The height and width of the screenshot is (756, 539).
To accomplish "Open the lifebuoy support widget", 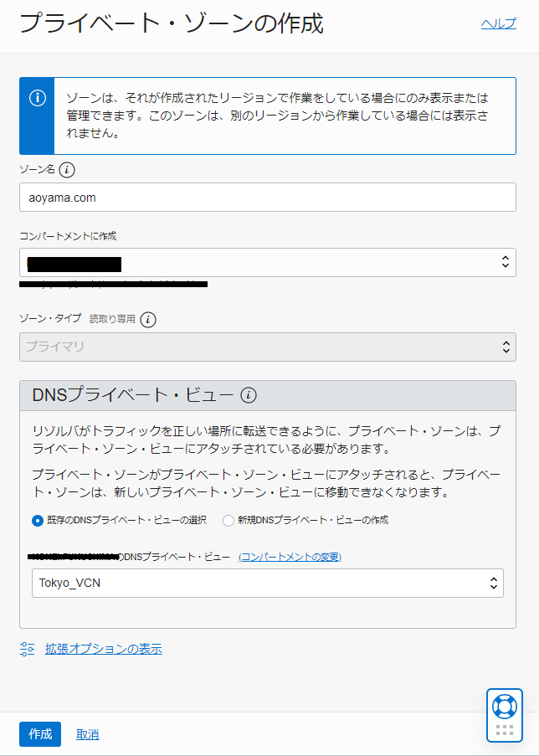I will 505,707.
